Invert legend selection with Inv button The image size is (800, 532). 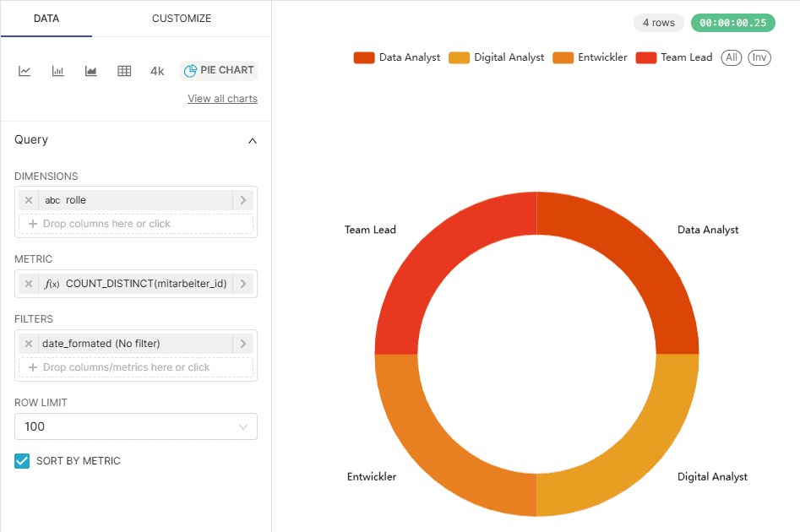point(759,57)
